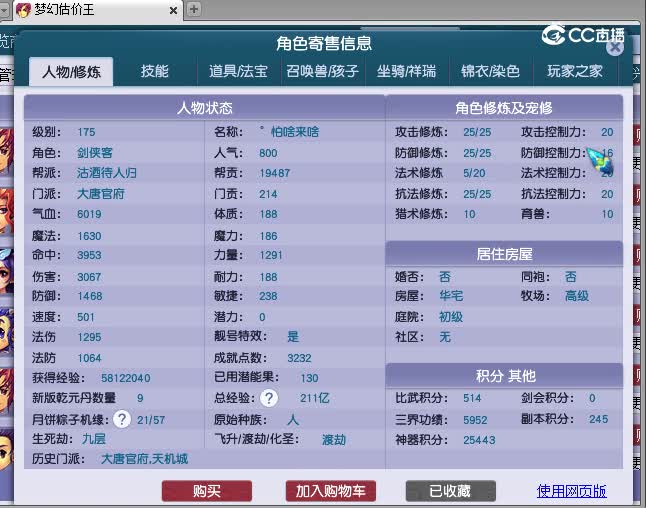
Task: Click the 三界功绩 value 5952
Action: click(475, 419)
